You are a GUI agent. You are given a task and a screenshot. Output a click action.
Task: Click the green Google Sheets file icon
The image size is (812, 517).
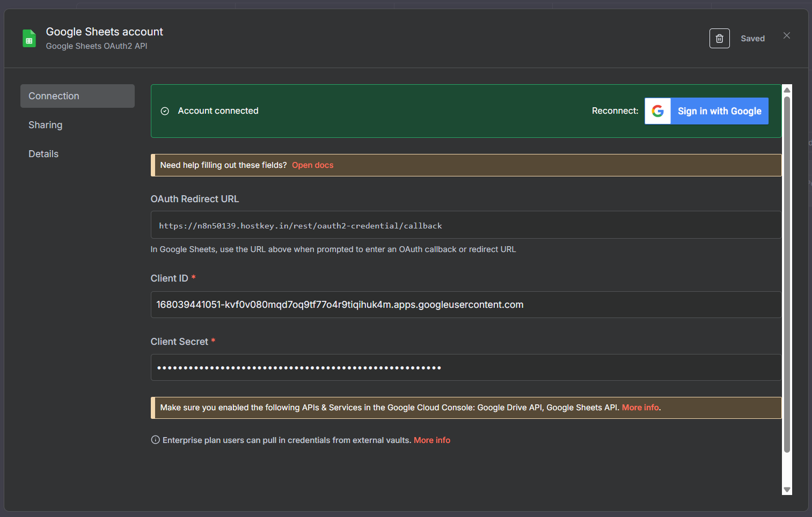(x=29, y=39)
